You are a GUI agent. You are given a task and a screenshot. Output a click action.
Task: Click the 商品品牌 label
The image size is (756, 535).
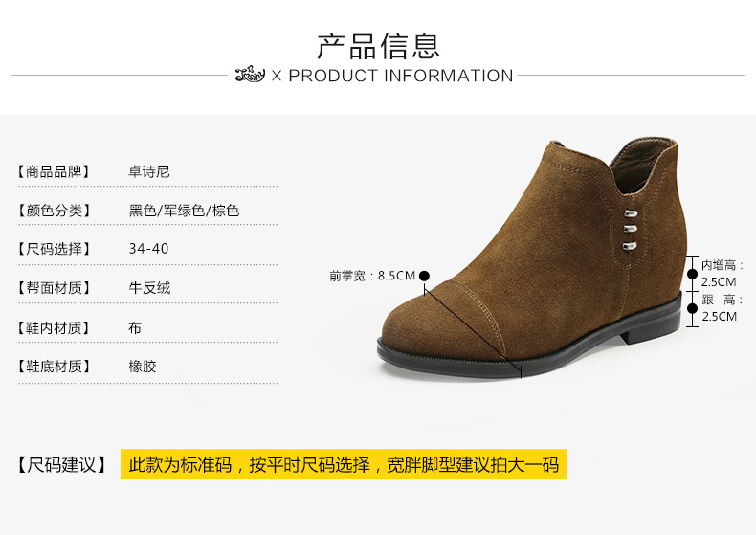coord(54,171)
